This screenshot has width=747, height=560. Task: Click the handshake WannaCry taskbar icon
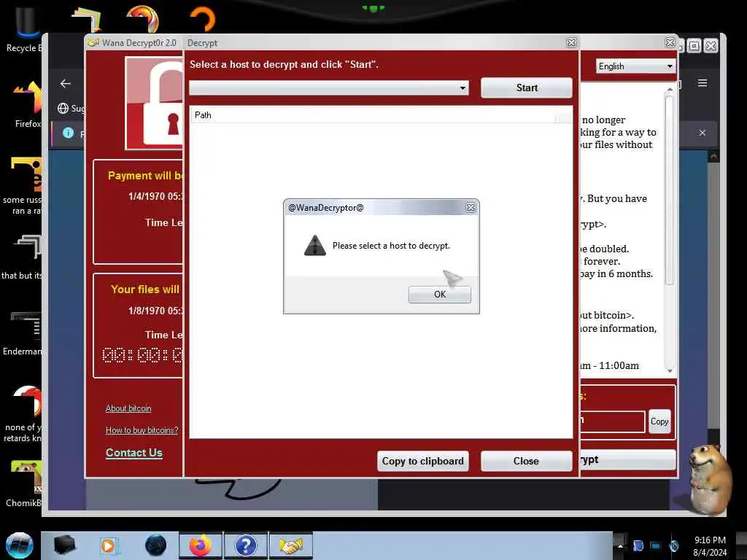(x=291, y=545)
